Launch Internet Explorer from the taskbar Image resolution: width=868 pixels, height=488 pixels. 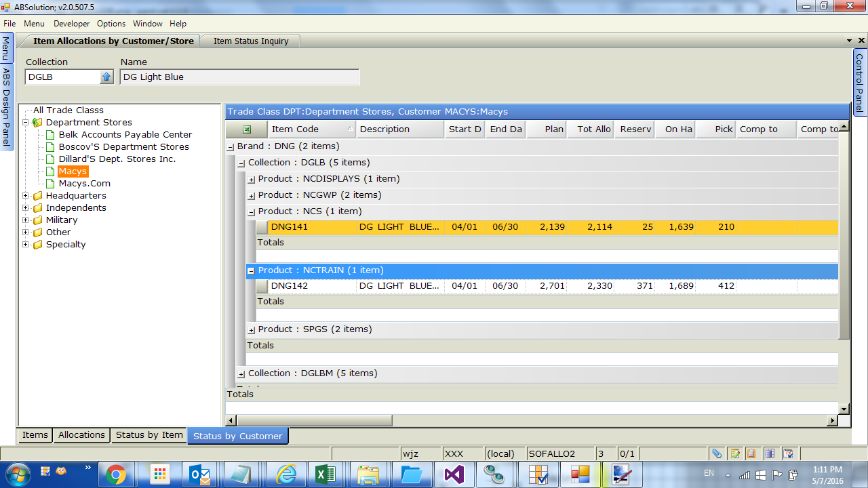click(x=285, y=474)
